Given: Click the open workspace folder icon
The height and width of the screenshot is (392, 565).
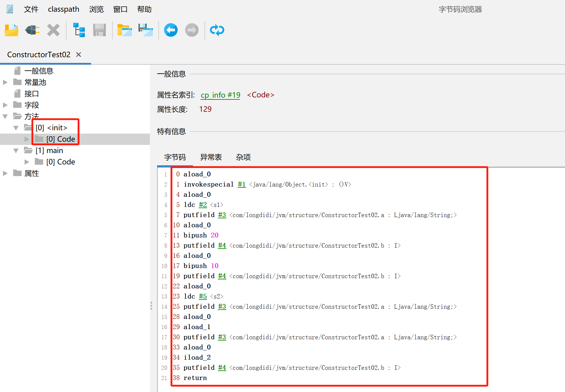Looking at the screenshot, I should [x=124, y=30].
